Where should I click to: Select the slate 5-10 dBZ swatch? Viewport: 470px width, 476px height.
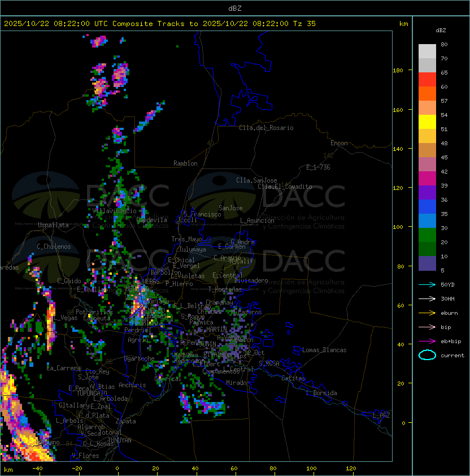tap(427, 263)
